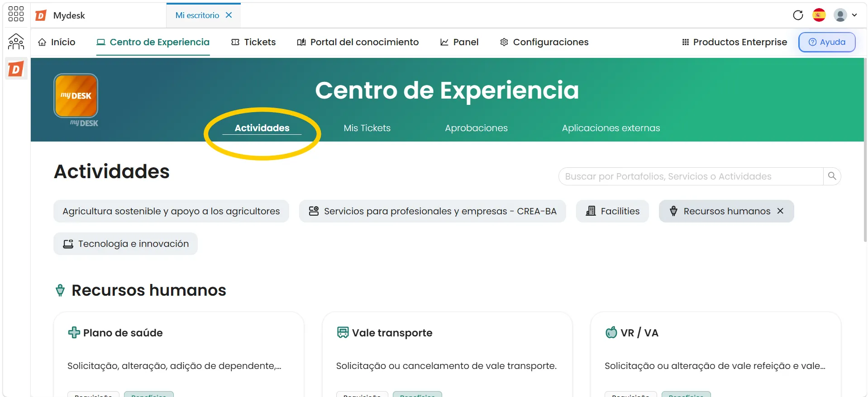Open the Plano de saúde card title
This screenshot has height=397, width=868.
(123, 333)
